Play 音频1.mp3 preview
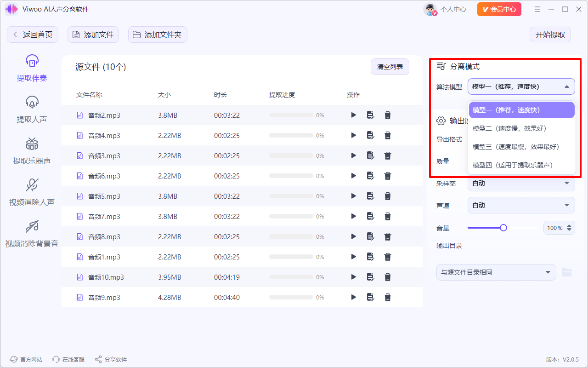Viewport: 588px width, 368px height. pos(353,257)
